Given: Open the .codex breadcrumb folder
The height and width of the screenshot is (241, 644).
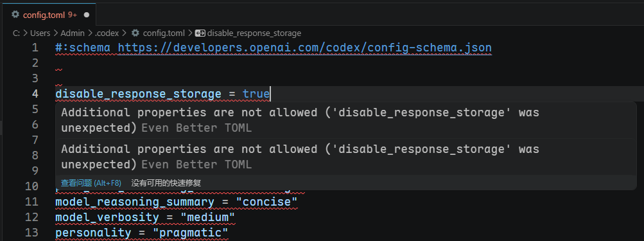Looking at the screenshot, I should pyautogui.click(x=107, y=33).
